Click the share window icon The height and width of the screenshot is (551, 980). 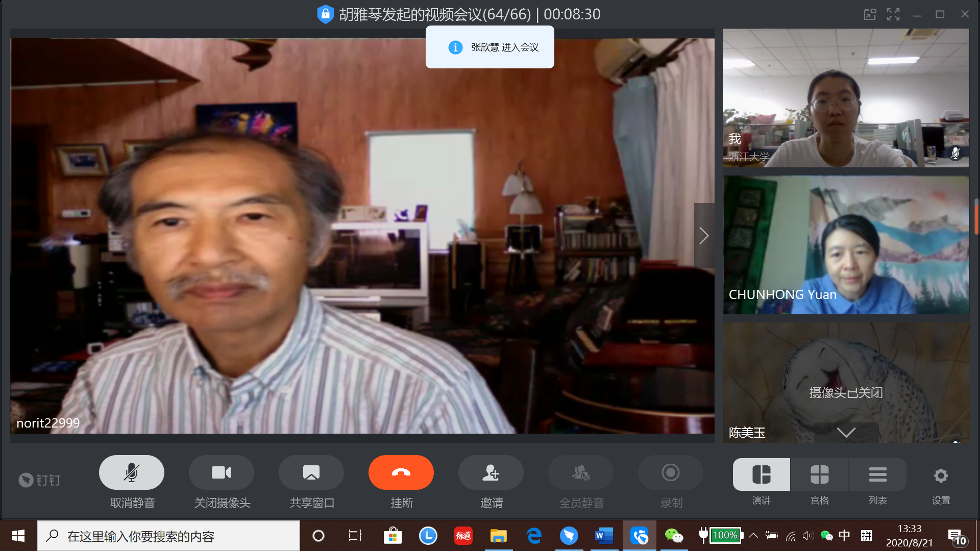tap(311, 472)
